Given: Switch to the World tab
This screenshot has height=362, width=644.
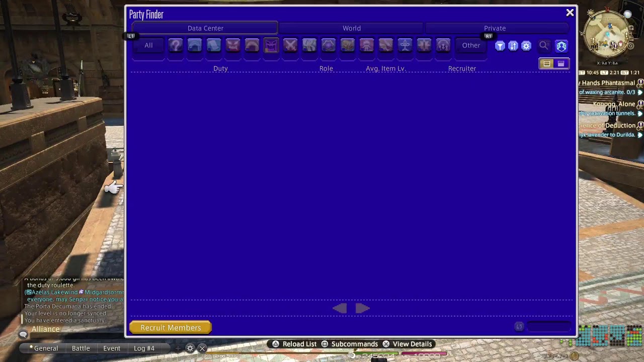Looking at the screenshot, I should (x=352, y=28).
